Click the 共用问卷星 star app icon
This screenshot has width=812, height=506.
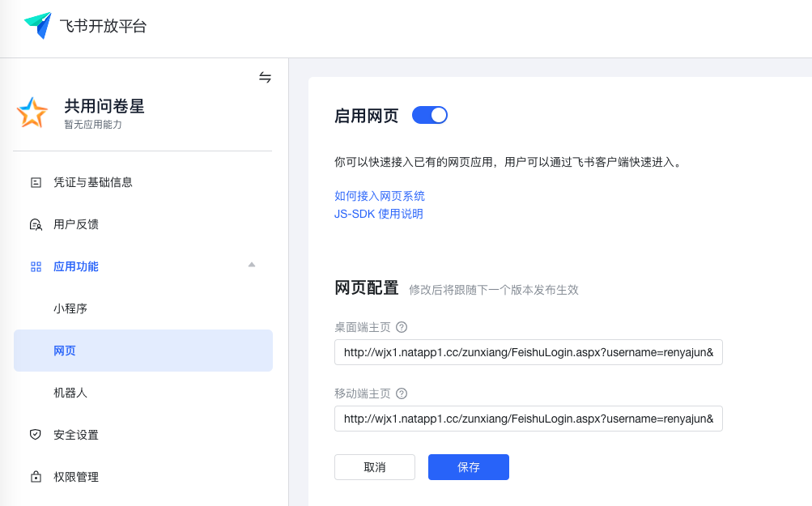32,113
